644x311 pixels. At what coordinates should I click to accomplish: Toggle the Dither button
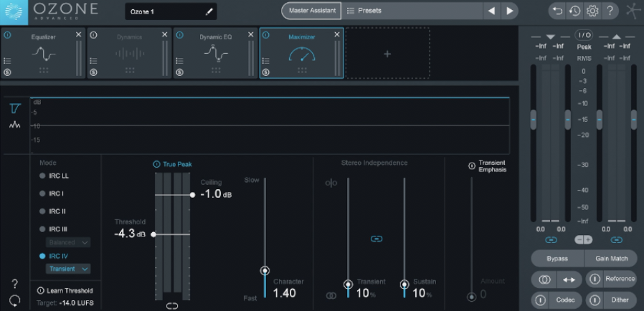point(612,300)
